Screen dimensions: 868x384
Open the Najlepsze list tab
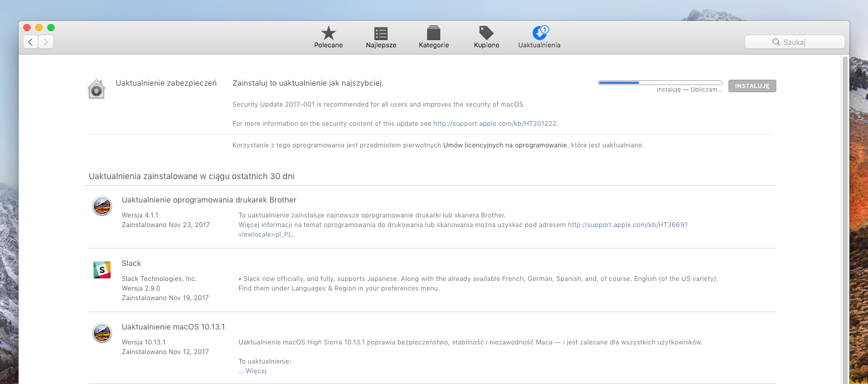coord(381,37)
